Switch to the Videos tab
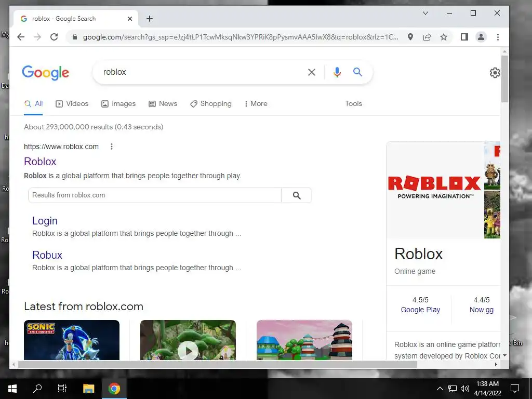532x399 pixels. pos(72,104)
